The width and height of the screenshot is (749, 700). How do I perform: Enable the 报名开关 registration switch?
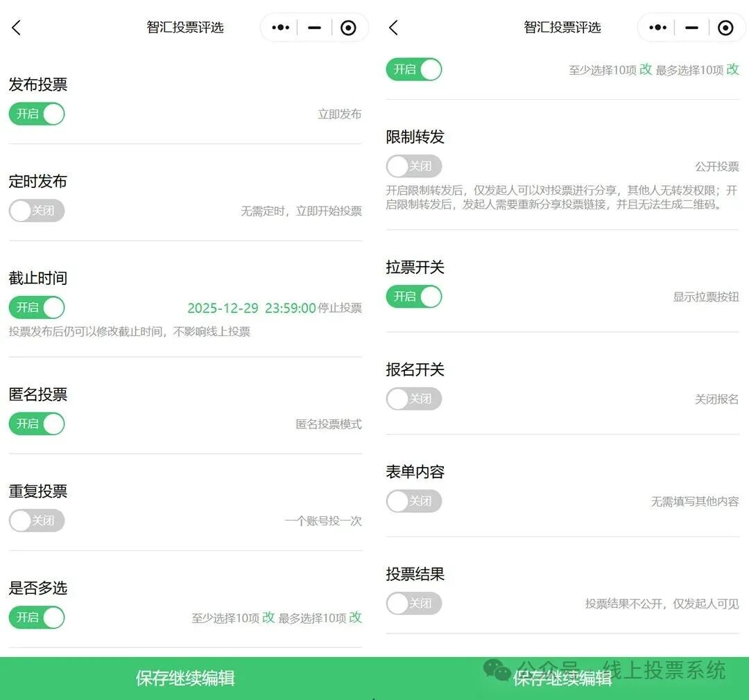[413, 399]
